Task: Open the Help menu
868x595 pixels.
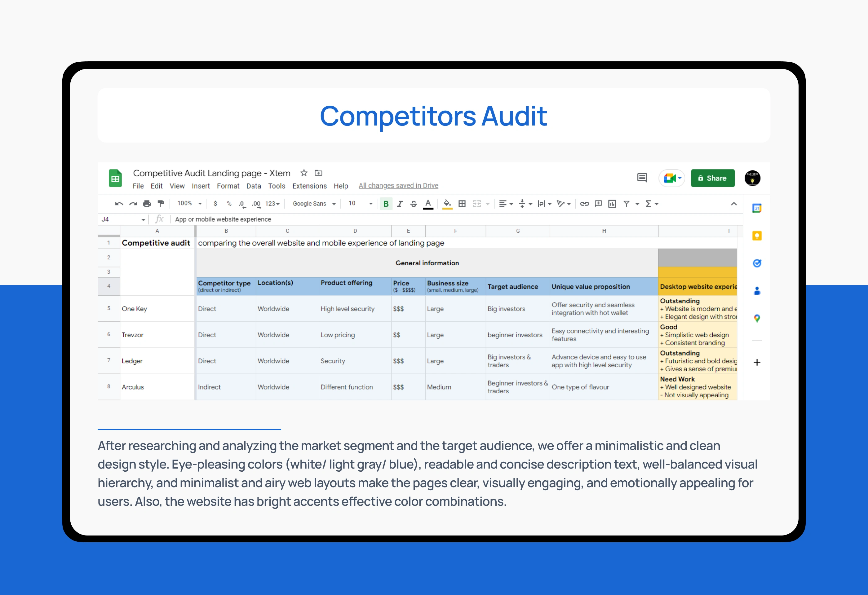Action: click(341, 186)
